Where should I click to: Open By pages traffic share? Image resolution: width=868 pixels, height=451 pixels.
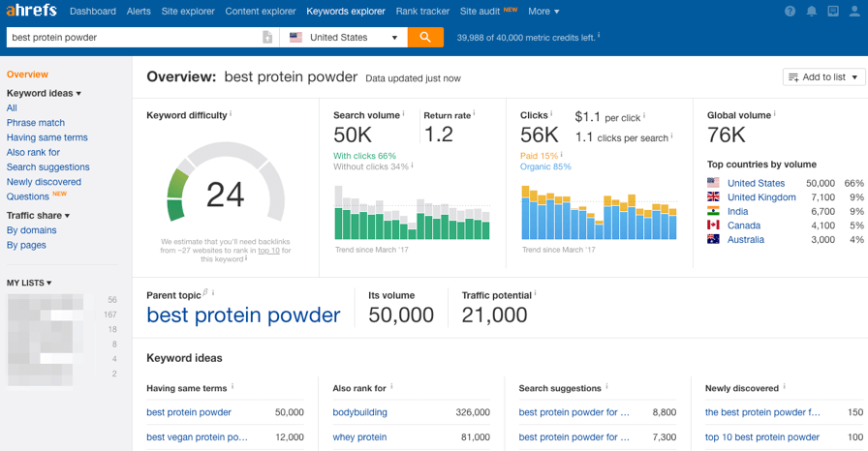[26, 245]
